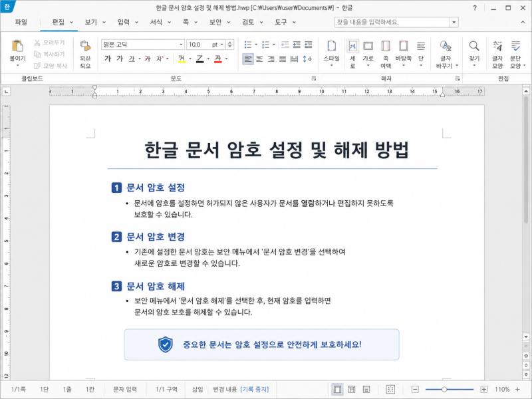The height and width of the screenshot is (399, 532).
Task: Open 단 columns option
Action: point(421,53)
